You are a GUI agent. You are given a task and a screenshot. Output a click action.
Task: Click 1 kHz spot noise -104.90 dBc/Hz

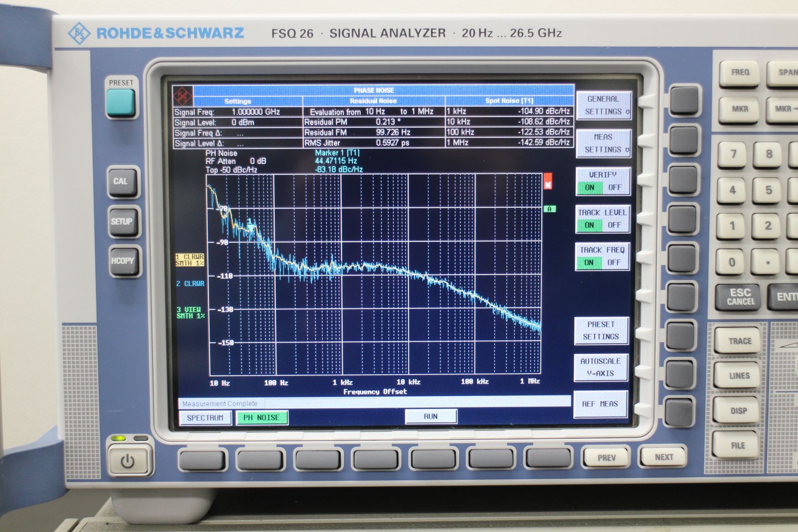[x=544, y=111]
